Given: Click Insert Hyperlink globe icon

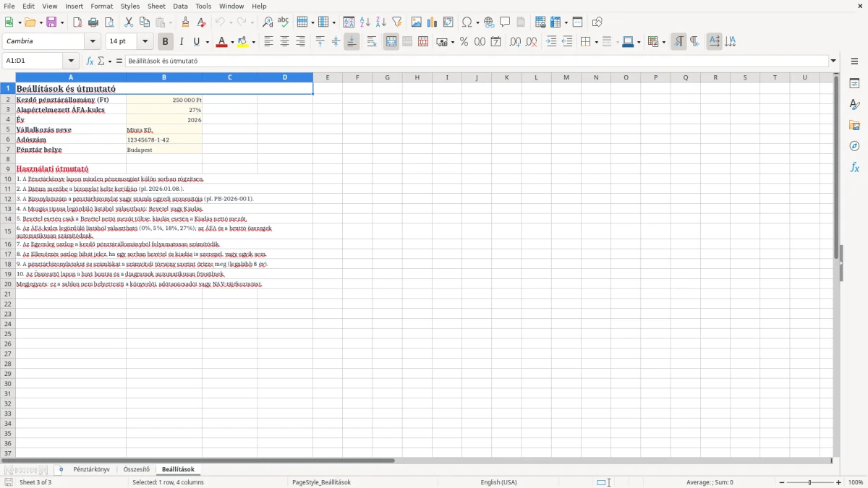Looking at the screenshot, I should coord(489,22).
